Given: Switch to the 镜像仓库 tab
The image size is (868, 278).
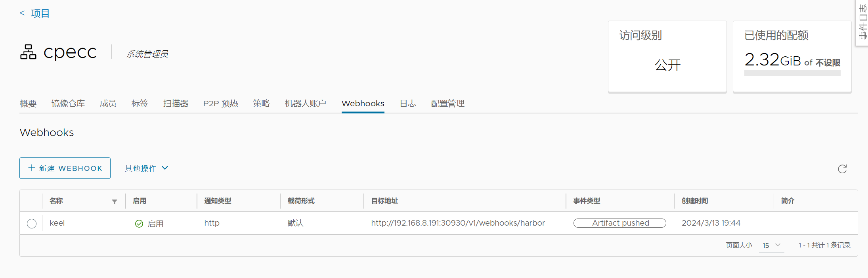Looking at the screenshot, I should click(x=68, y=104).
